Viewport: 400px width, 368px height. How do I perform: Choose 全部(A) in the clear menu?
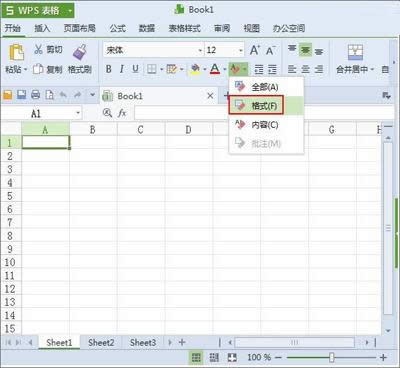click(x=266, y=87)
